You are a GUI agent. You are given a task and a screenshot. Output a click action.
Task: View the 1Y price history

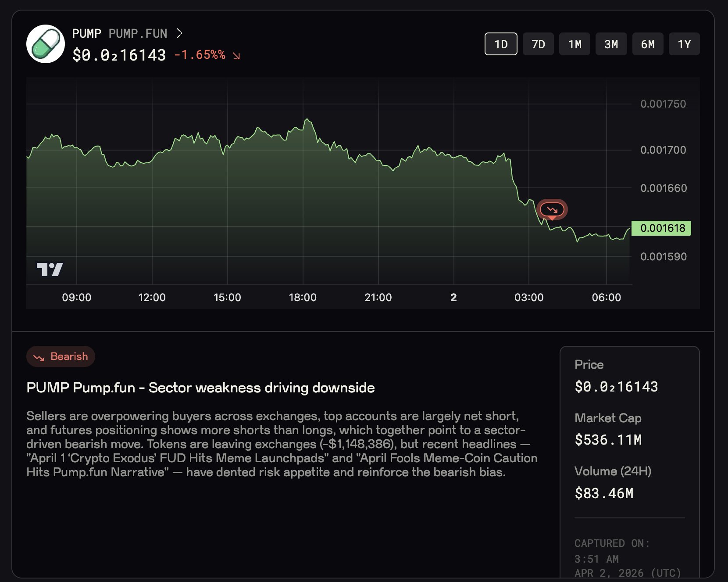pyautogui.click(x=684, y=44)
